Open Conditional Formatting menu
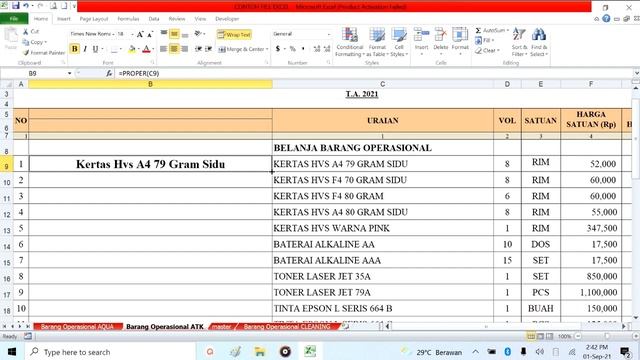Image resolution: width=640 pixels, height=360 pixels. coord(350,42)
